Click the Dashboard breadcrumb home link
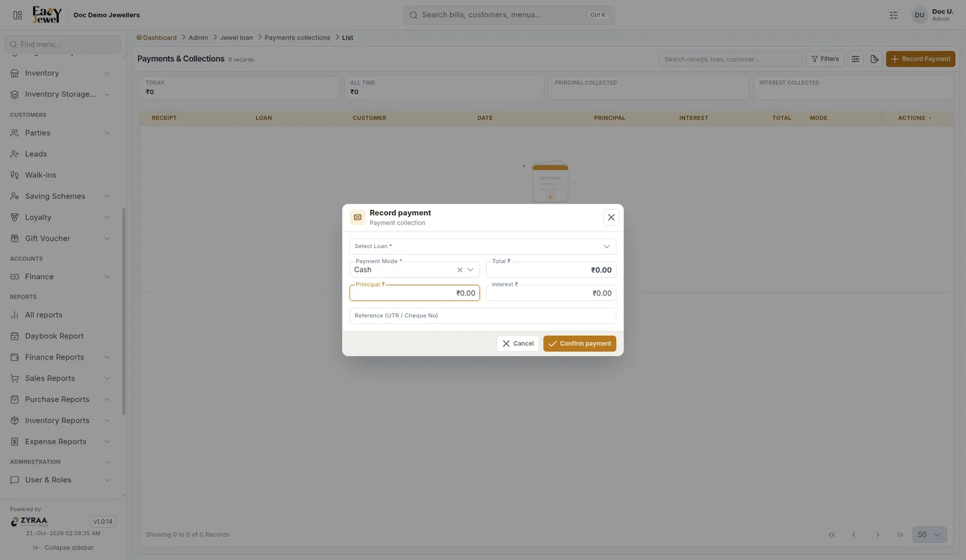The width and height of the screenshot is (966, 560). [156, 37]
